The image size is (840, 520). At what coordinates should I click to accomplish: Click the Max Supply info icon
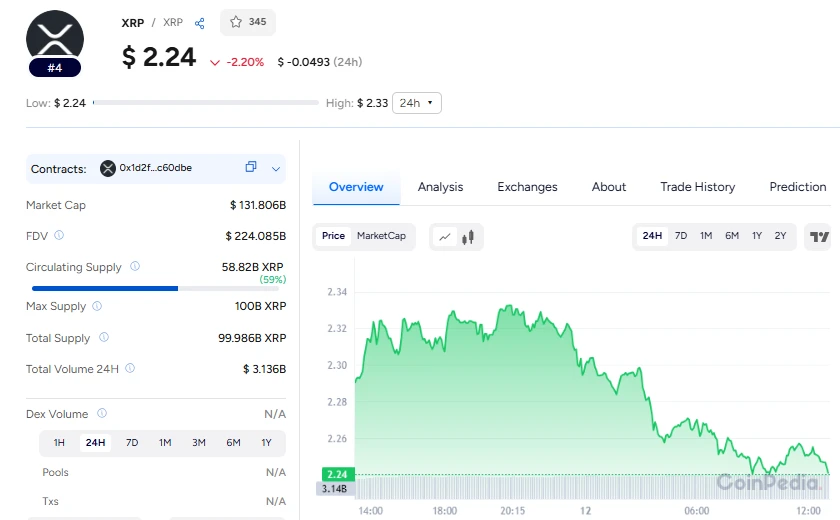click(97, 306)
